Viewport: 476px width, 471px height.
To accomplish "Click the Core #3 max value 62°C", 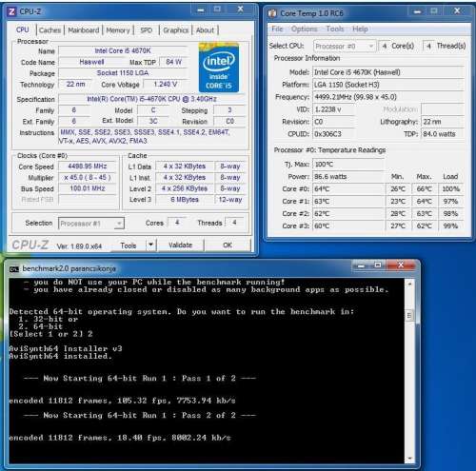I will click(425, 226).
